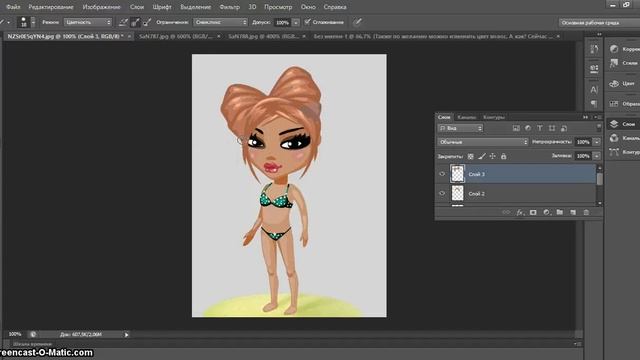Click the link layers icon

(x=506, y=212)
